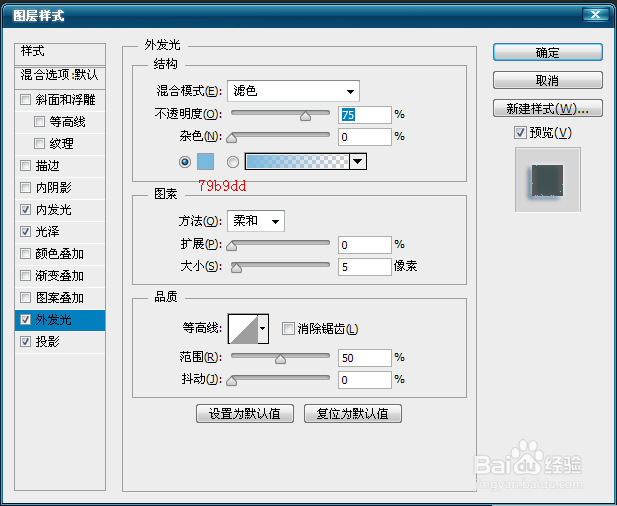
Task: Uncheck the 内发光 checkbox
Action: (x=26, y=210)
